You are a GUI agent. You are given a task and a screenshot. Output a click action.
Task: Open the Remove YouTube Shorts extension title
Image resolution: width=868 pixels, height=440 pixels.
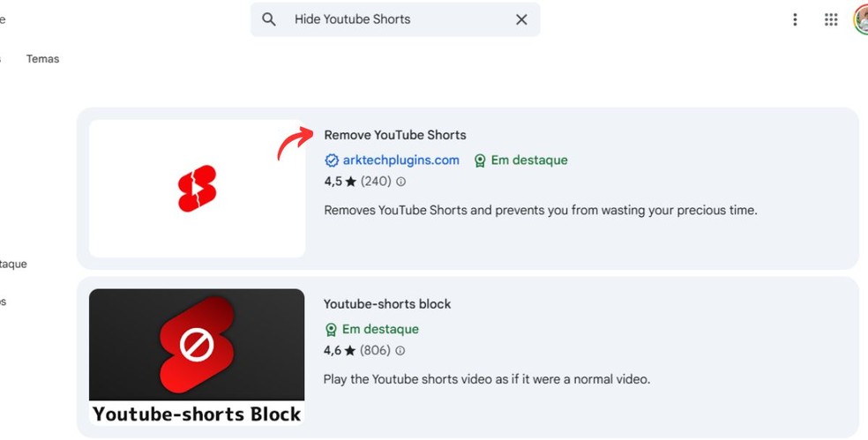395,135
